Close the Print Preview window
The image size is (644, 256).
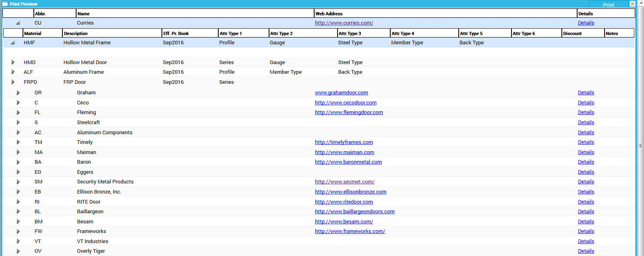click(x=632, y=4)
